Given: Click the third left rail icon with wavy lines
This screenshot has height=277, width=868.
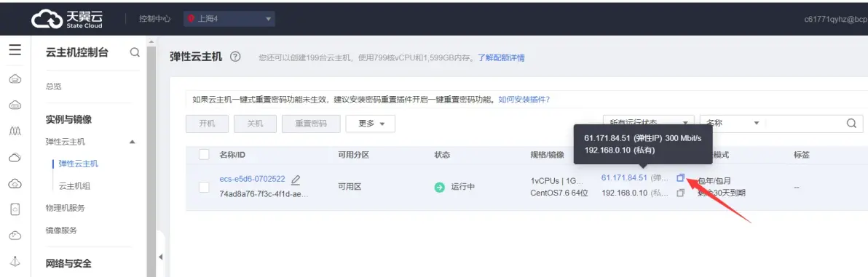Looking at the screenshot, I should [15, 131].
